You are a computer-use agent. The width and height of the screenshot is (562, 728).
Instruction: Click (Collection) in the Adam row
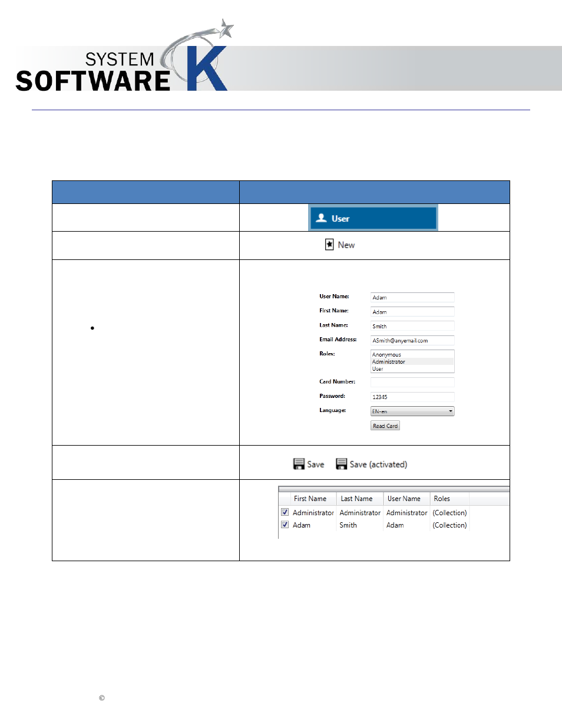pos(449,525)
